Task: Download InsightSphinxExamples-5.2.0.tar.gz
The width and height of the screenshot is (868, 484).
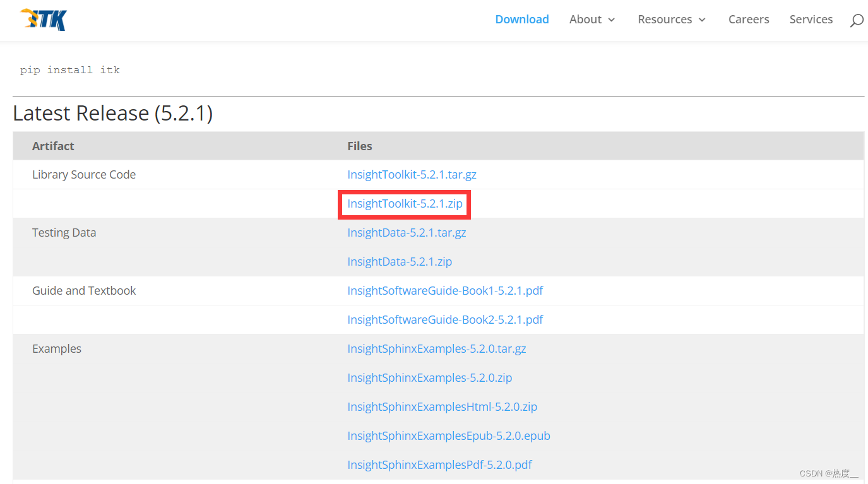Action: point(436,348)
